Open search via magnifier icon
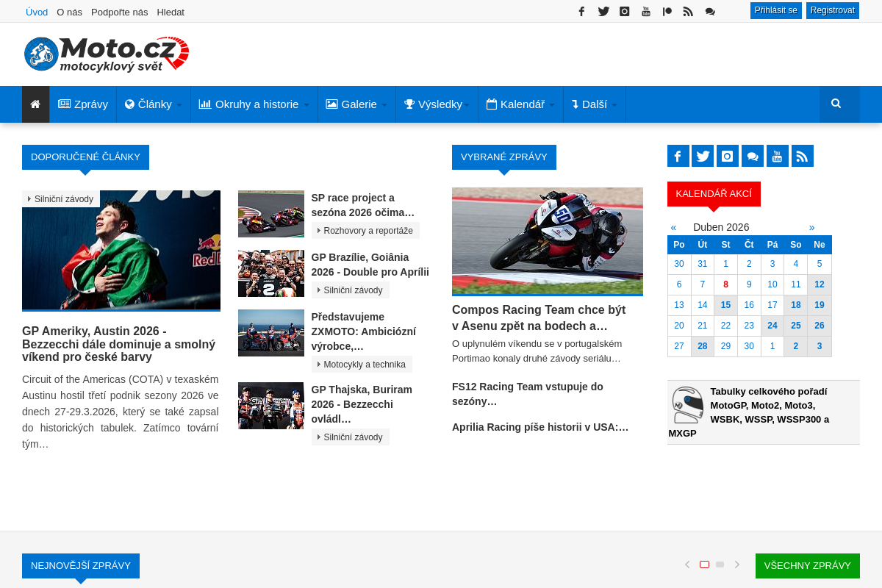882x588 pixels. [x=836, y=104]
